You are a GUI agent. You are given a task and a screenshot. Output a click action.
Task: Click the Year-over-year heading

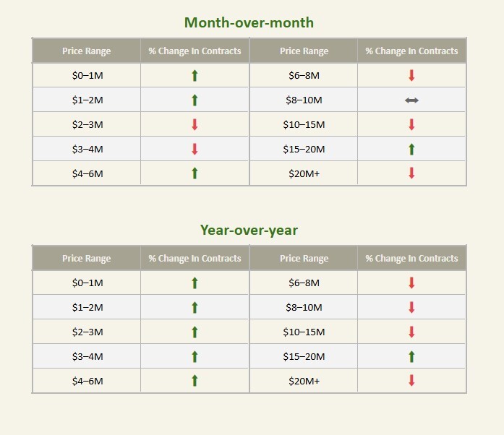pos(249,231)
